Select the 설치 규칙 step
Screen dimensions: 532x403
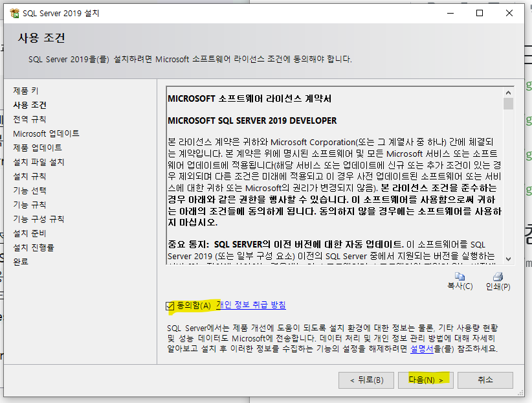click(x=30, y=176)
